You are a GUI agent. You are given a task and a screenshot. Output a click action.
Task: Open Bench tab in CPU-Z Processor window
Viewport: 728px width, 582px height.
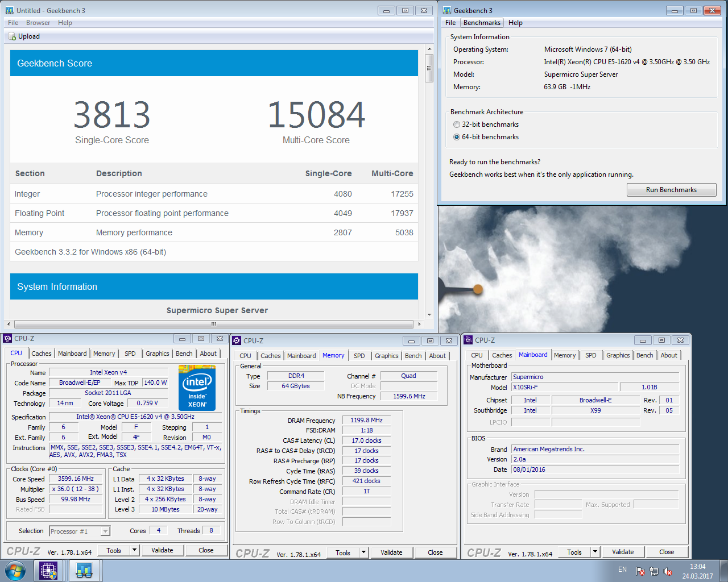(x=184, y=354)
